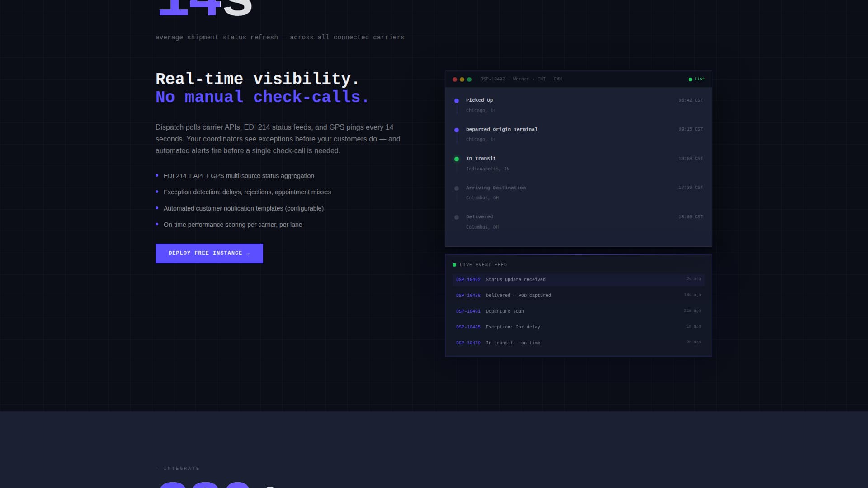Open shipment DSP-10488 in event feed
This screenshot has height=488, width=868.
tap(468, 296)
